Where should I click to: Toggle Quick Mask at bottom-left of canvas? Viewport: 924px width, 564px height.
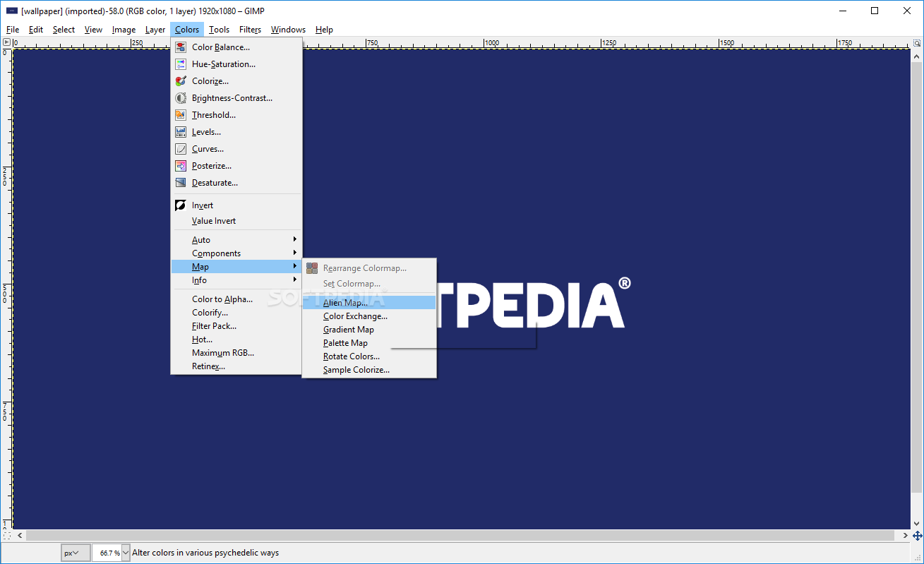[x=6, y=536]
